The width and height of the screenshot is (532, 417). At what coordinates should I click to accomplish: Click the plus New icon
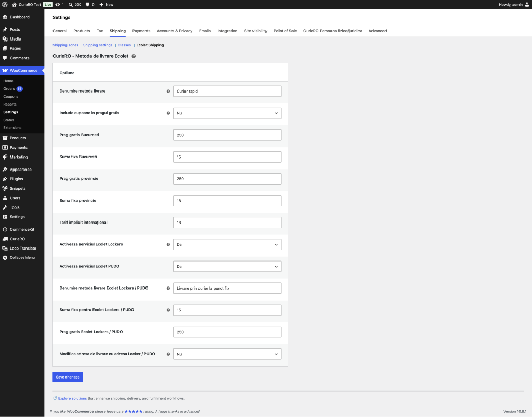point(101,4)
